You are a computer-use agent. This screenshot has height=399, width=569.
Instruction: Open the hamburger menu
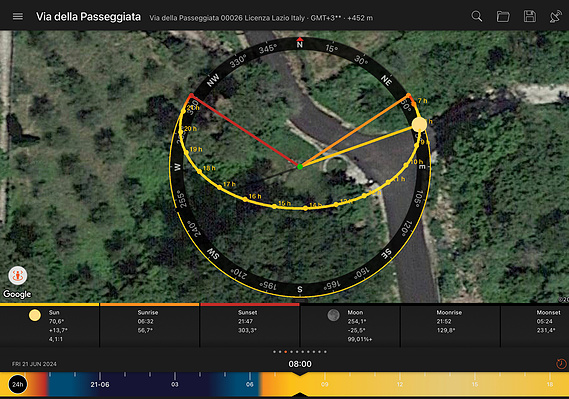18,16
